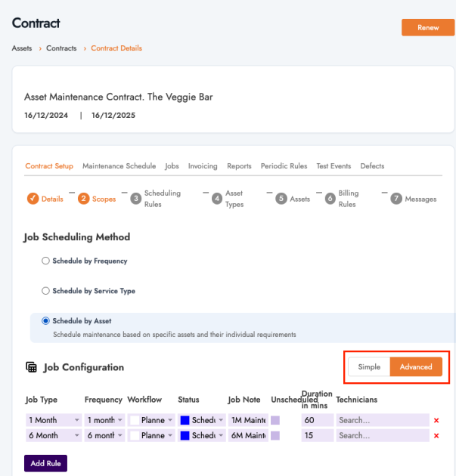Select Schedule by Service Type option
The height and width of the screenshot is (476, 456).
coord(46,290)
